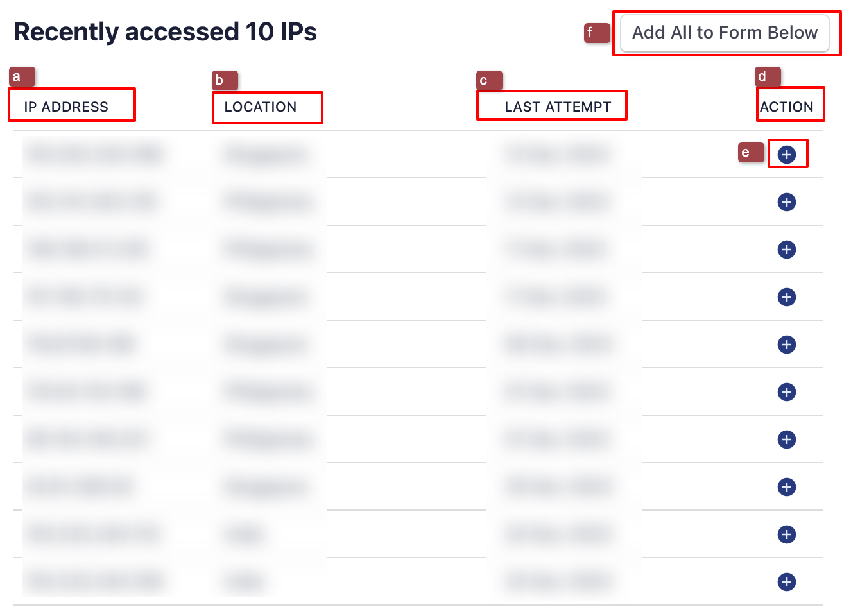This screenshot has height=616, width=851.
Task: Add the eighth row's IP with plus icon
Action: tap(786, 487)
